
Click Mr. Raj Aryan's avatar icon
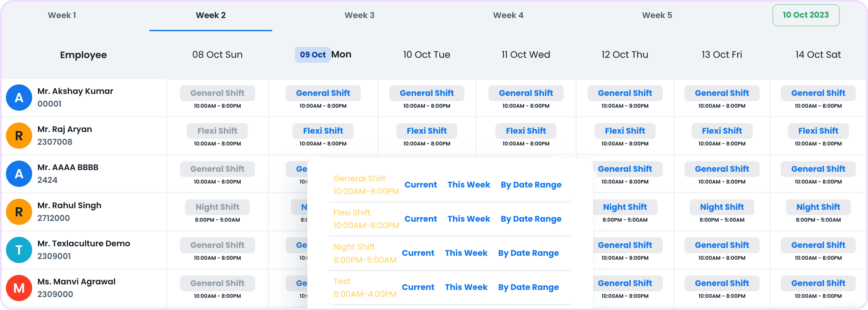[x=19, y=135]
